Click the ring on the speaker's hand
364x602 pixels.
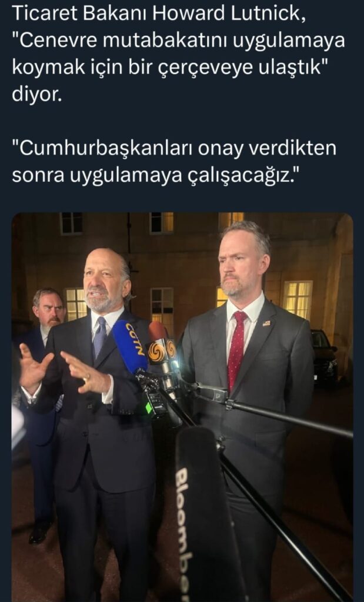click(87, 378)
